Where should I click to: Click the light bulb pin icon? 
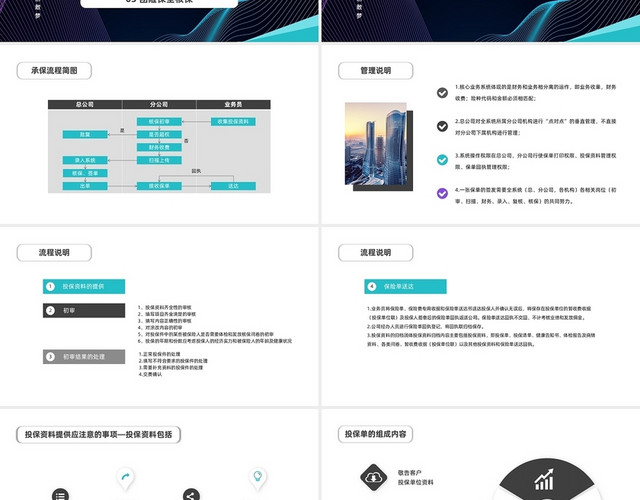click(x=258, y=477)
